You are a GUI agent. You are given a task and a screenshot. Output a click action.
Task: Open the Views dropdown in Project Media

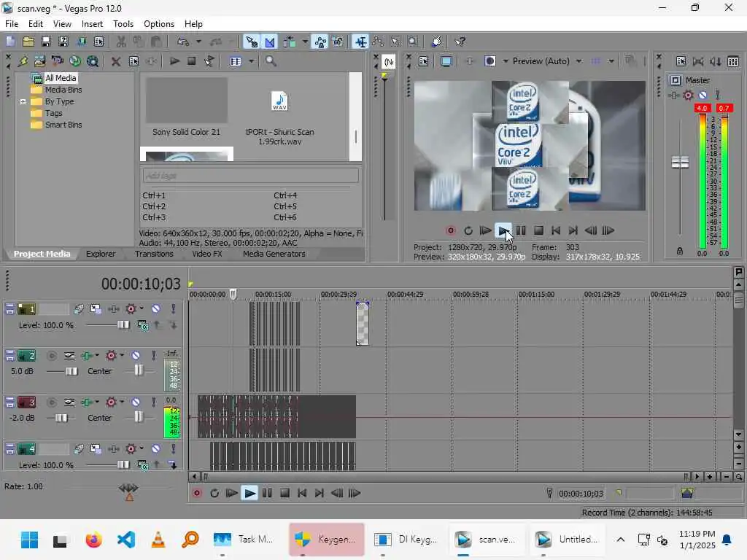(251, 61)
